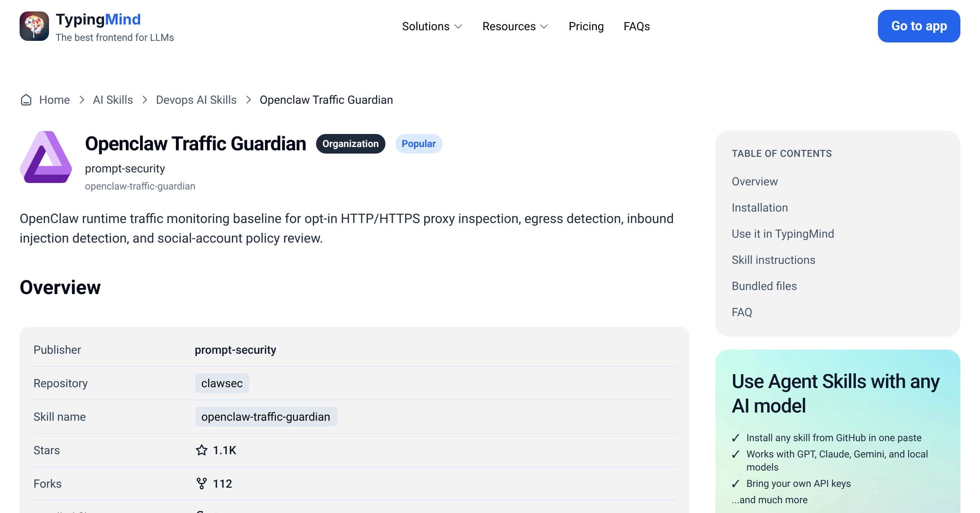
Task: Expand the Resources dropdown menu
Action: pos(515,26)
